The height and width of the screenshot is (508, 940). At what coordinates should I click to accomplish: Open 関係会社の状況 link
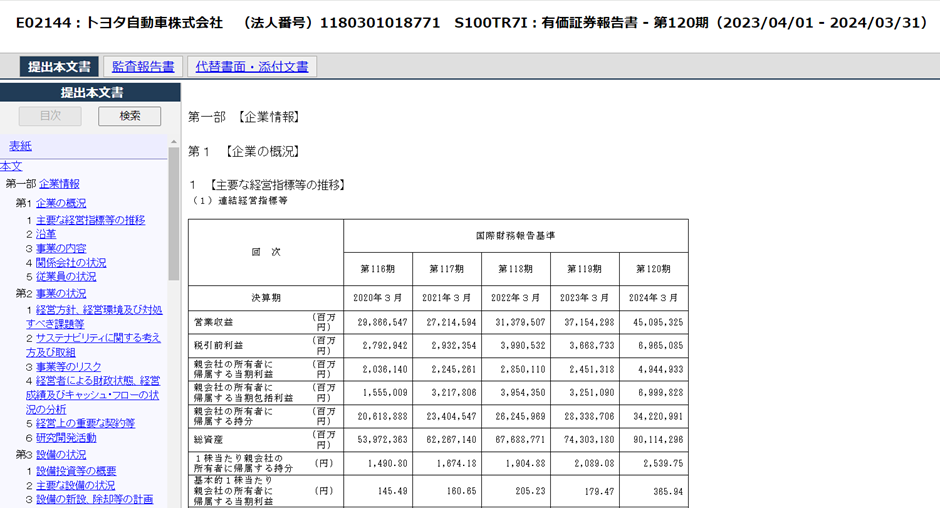click(x=71, y=263)
